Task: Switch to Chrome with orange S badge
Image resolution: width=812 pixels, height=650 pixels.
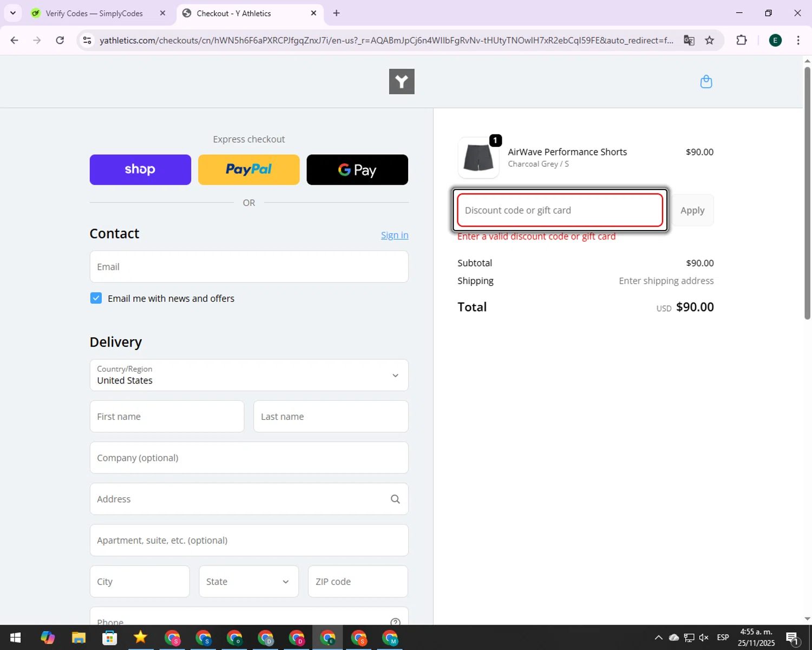Action: 359,638
